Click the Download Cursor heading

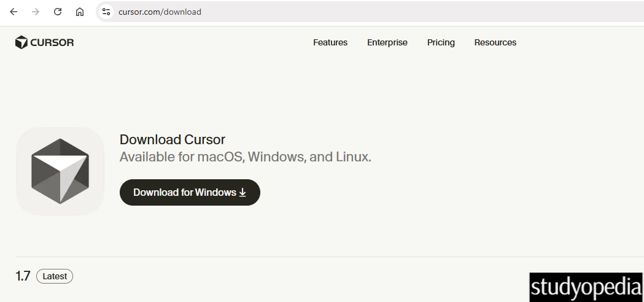click(173, 140)
